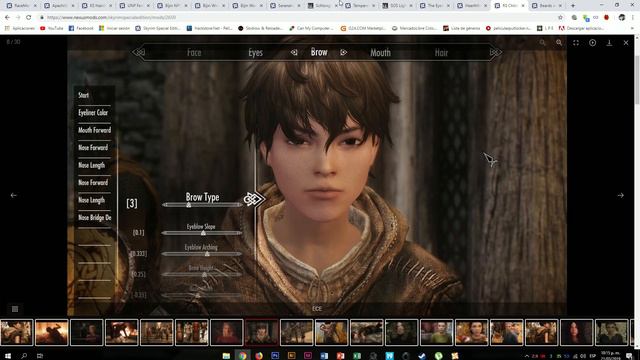The height and width of the screenshot is (360, 640).
Task: Click the Mouth Forward list entry
Action: tap(94, 130)
